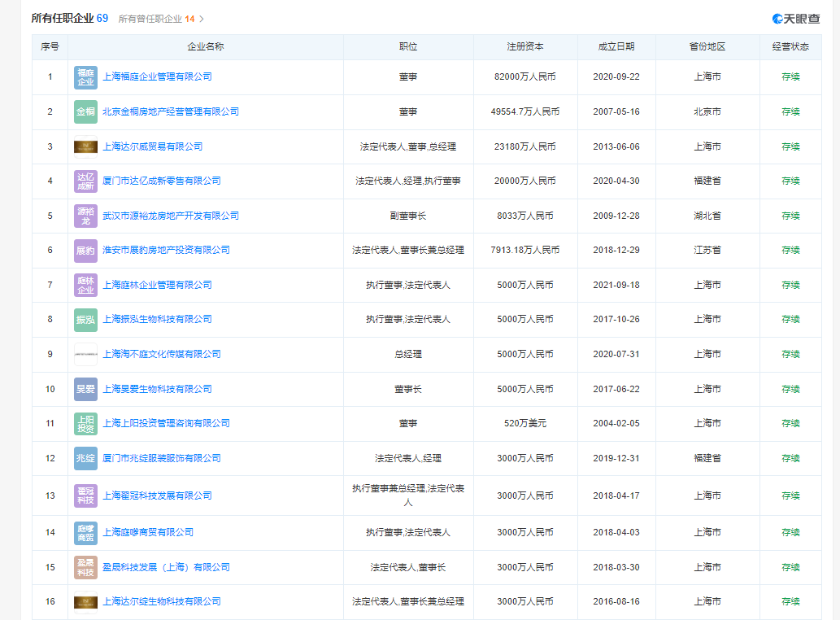Click the 兆绽 company logo icon
The image size is (840, 620).
coord(85,458)
